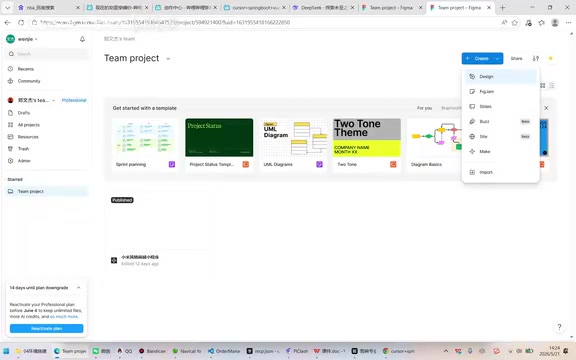Switch to the first Team project Figma tab

pos(392,8)
